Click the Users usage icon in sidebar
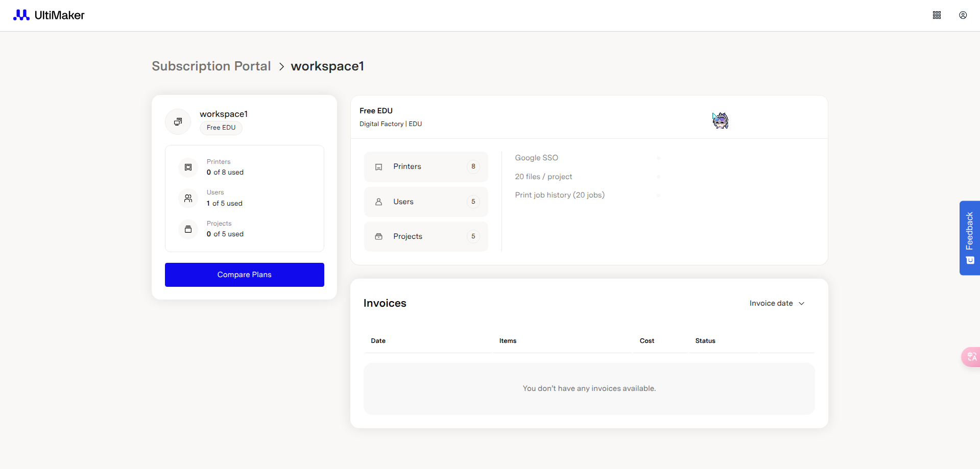980x469 pixels. (188, 198)
